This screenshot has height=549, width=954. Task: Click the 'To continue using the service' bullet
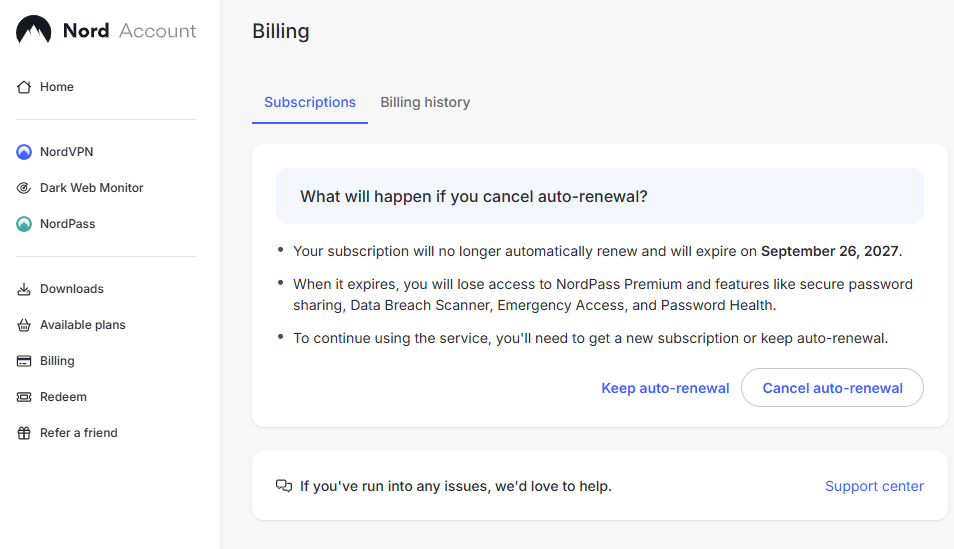tap(590, 338)
